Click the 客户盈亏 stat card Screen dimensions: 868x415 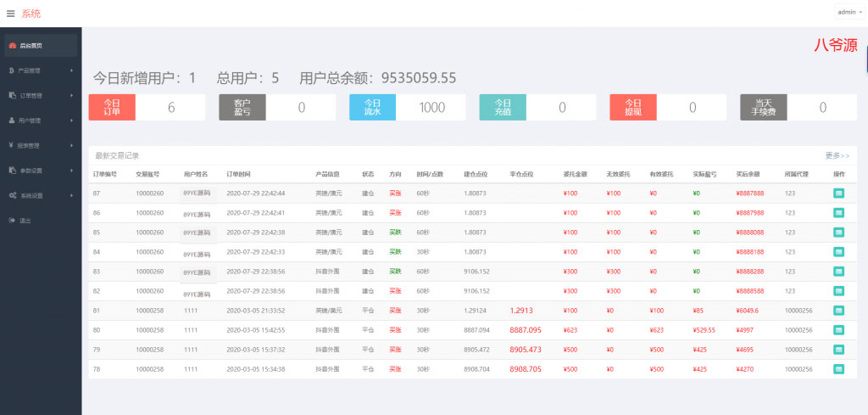(x=277, y=108)
